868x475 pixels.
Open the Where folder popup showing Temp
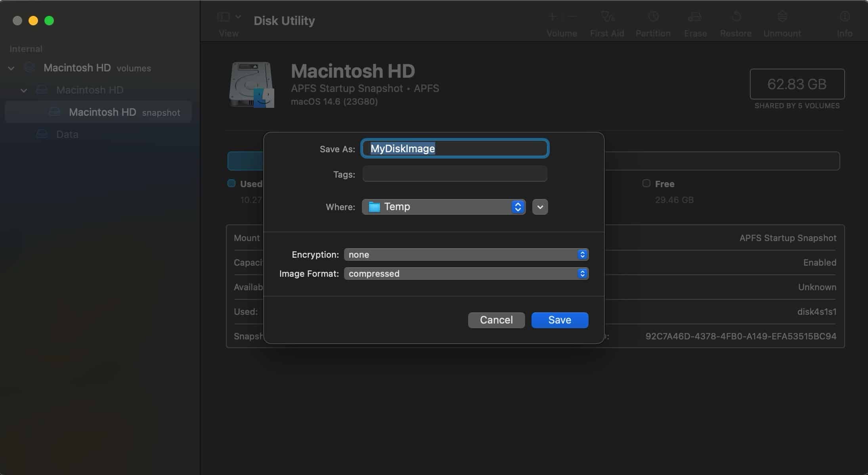tap(444, 207)
